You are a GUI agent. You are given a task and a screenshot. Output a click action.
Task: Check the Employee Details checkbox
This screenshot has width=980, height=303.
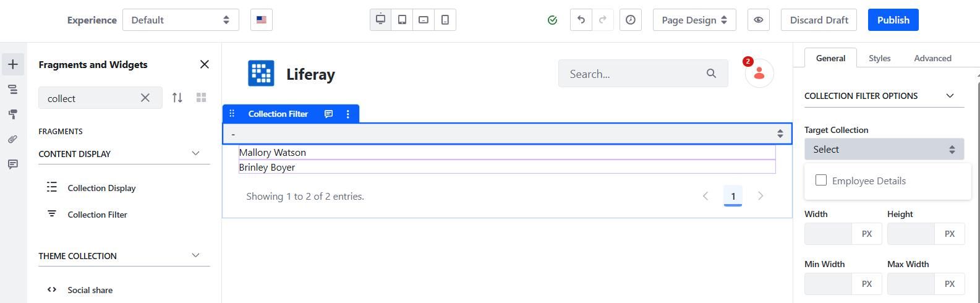(821, 180)
